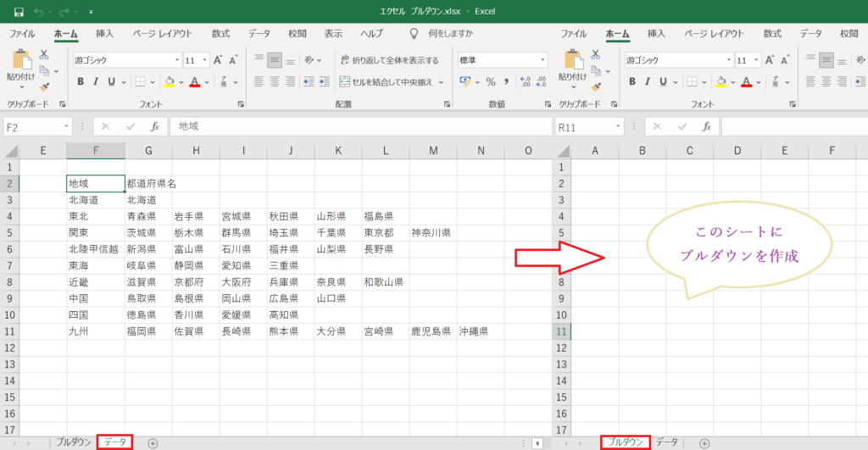868x450 pixels.
Task: Click the comma style icon
Action: [506, 82]
